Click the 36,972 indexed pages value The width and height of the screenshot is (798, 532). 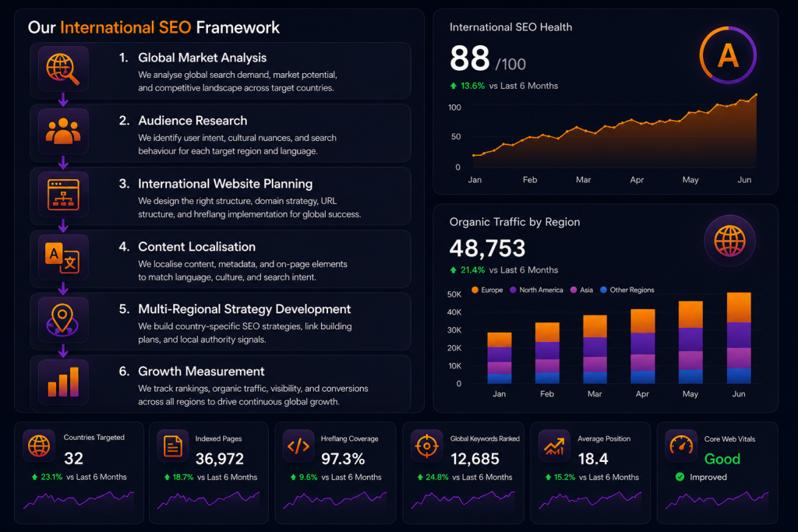[219, 459]
